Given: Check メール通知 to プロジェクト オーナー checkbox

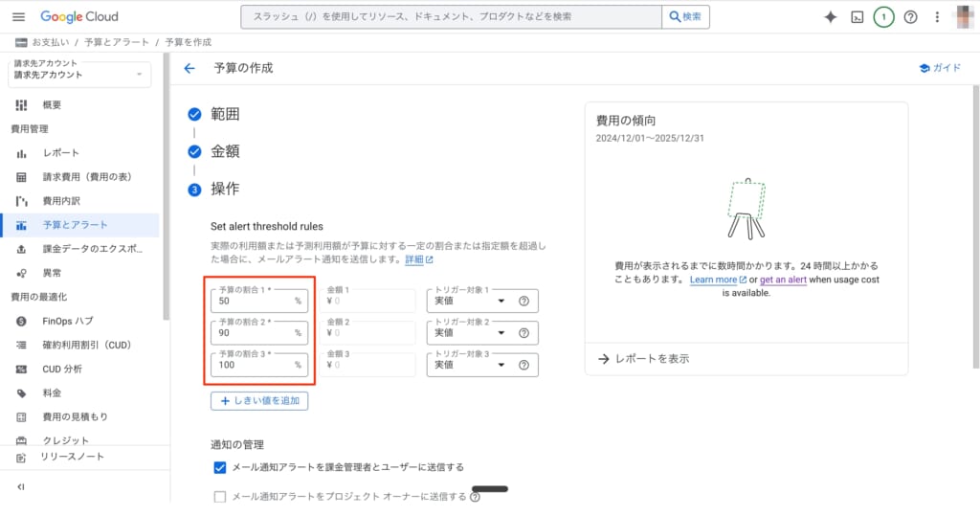Looking at the screenshot, I should coord(220,497).
